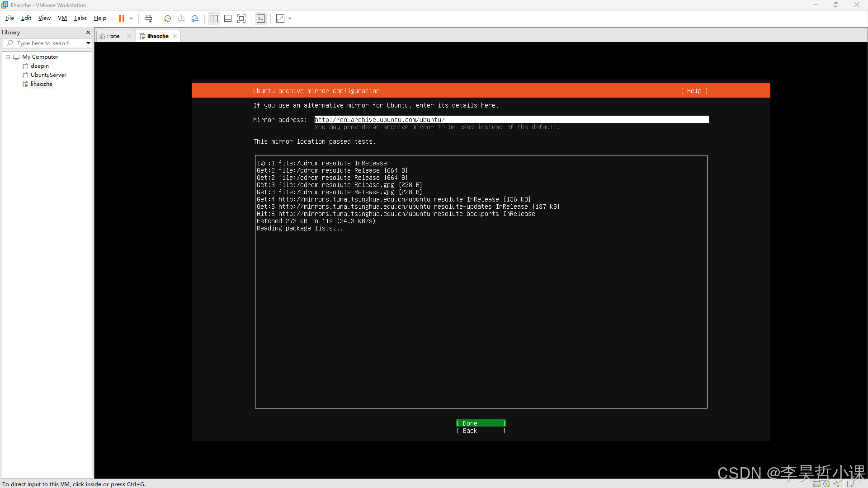Open the Help menu
This screenshot has width=868, height=488.
point(100,18)
